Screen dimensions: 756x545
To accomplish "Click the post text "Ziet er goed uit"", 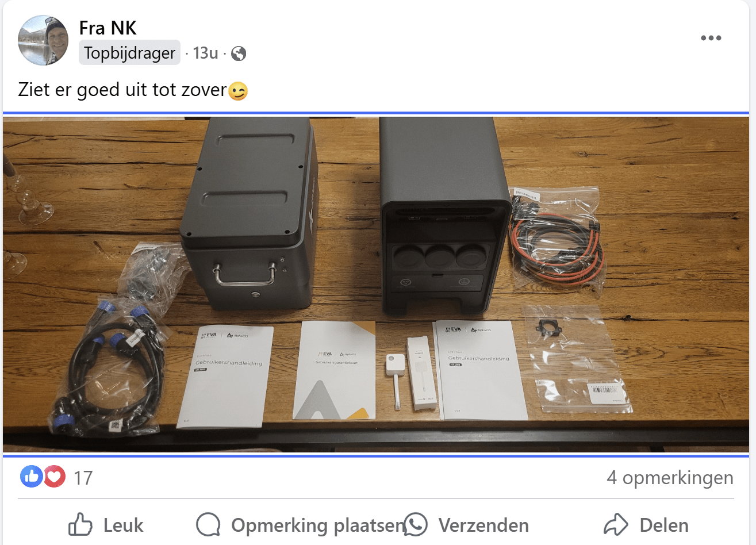I will [83, 90].
